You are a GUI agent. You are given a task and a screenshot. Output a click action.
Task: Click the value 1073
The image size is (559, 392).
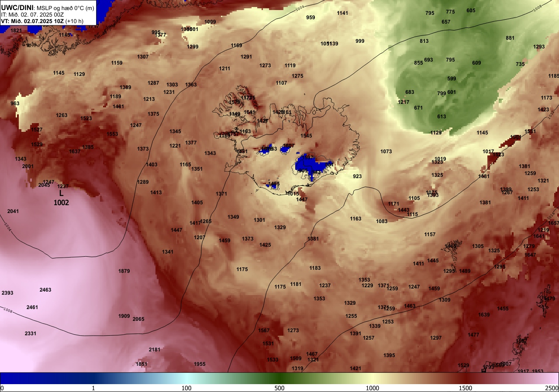[386, 151]
